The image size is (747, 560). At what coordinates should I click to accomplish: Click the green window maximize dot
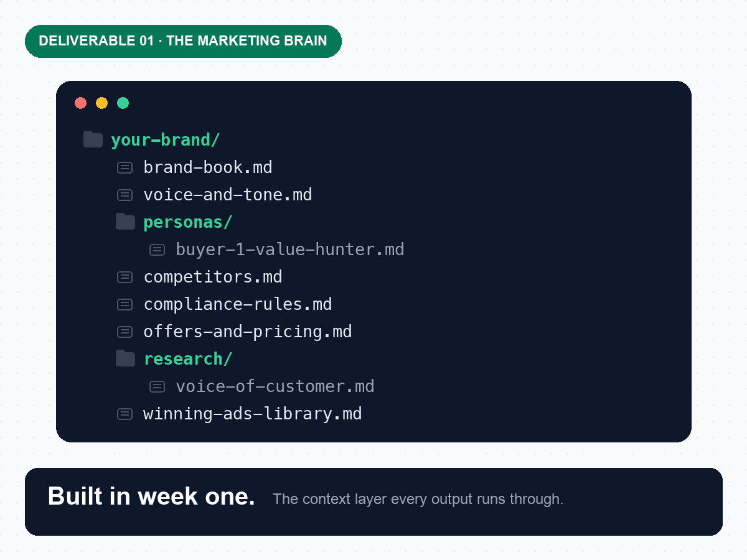click(x=123, y=103)
